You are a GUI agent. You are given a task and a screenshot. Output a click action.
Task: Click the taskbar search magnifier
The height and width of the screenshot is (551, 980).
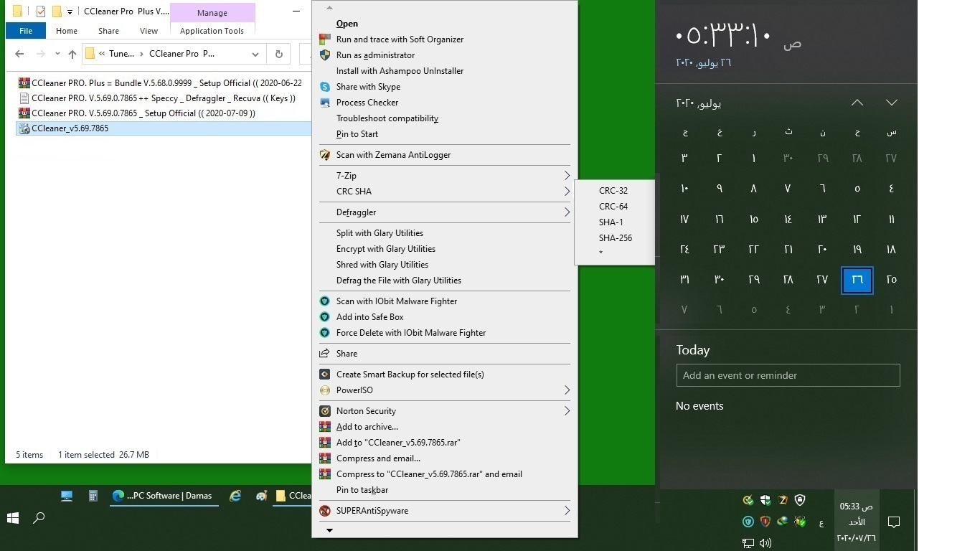coord(39,518)
